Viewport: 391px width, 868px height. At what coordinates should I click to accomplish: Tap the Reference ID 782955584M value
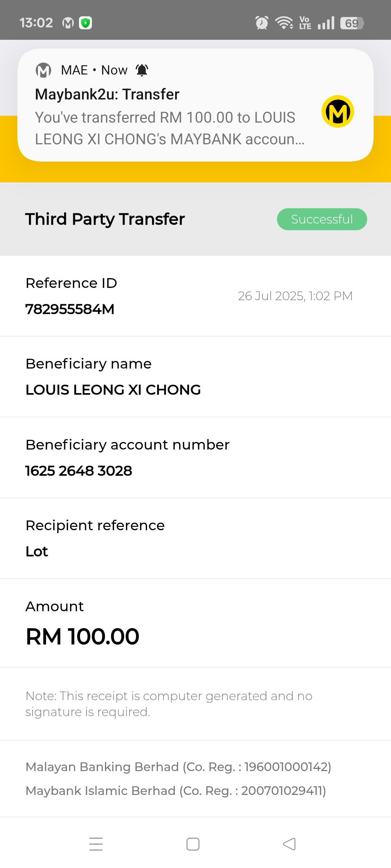click(x=70, y=309)
